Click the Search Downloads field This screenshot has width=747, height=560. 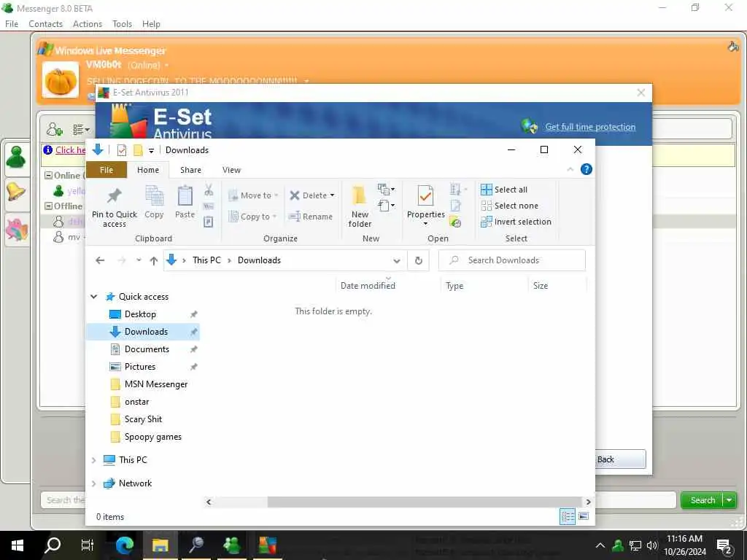point(511,260)
